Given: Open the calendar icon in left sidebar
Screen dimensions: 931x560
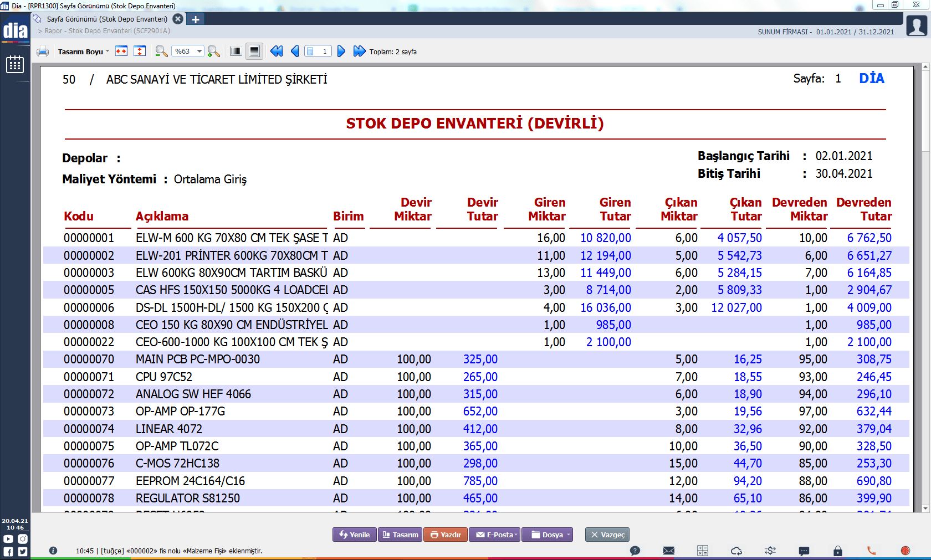Looking at the screenshot, I should click(x=15, y=65).
